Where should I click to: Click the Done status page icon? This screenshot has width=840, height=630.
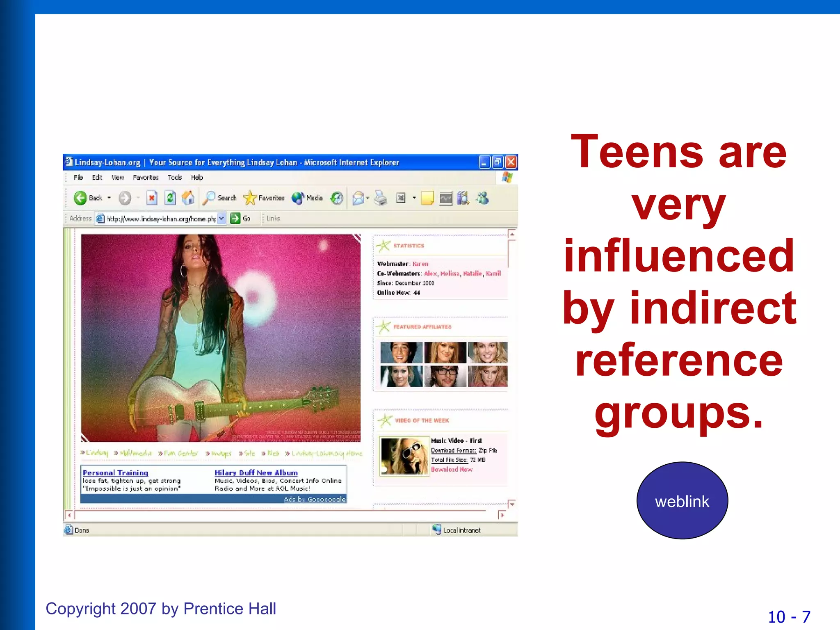68,530
